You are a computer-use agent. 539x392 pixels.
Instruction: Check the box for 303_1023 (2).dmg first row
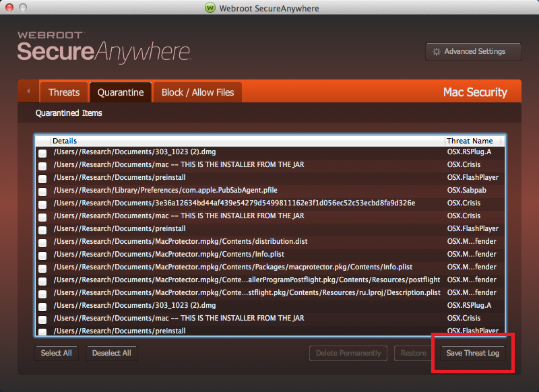click(x=42, y=153)
